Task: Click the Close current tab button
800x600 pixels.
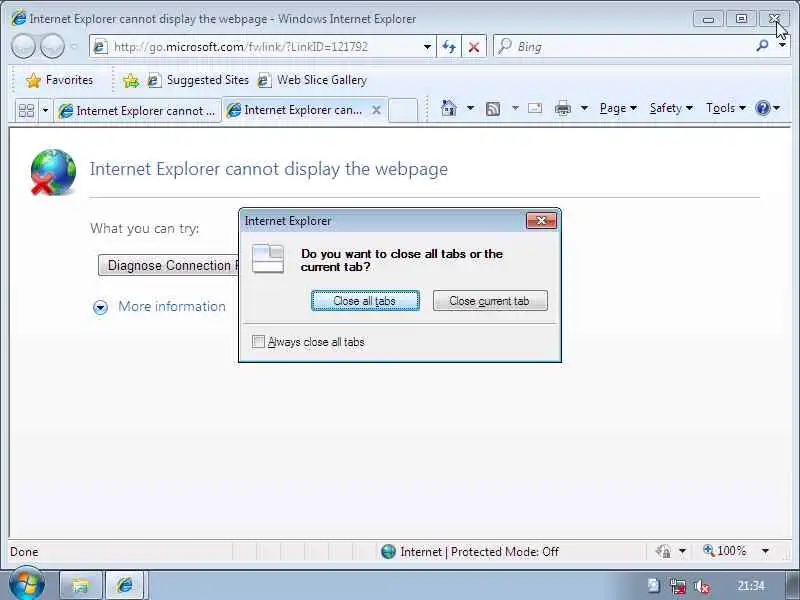Action: pos(490,301)
